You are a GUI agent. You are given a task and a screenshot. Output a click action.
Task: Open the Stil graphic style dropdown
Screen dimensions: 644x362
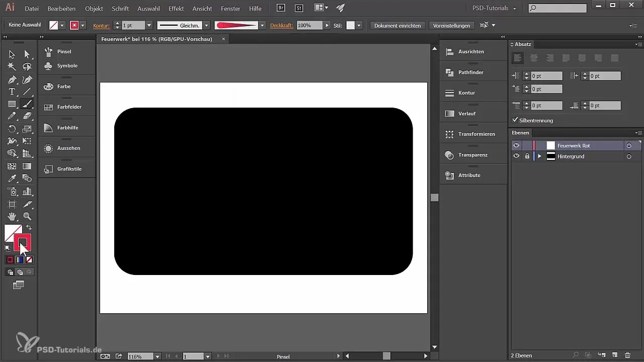pyautogui.click(x=359, y=25)
